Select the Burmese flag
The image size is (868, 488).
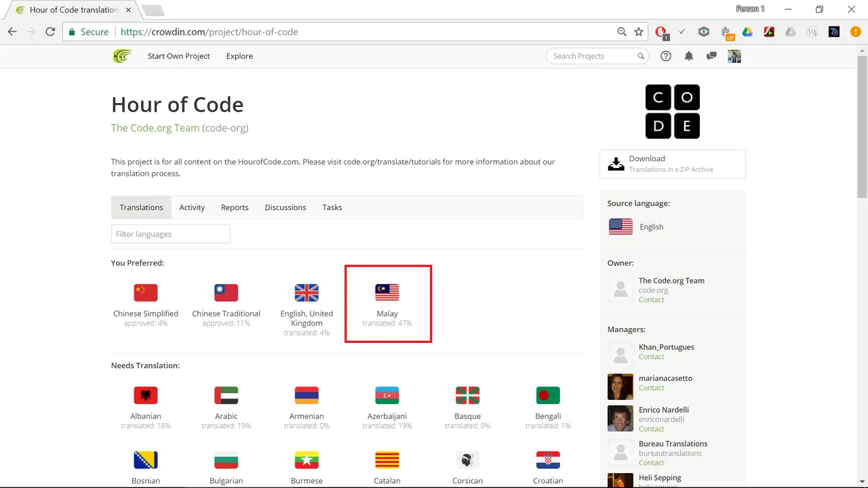click(307, 460)
